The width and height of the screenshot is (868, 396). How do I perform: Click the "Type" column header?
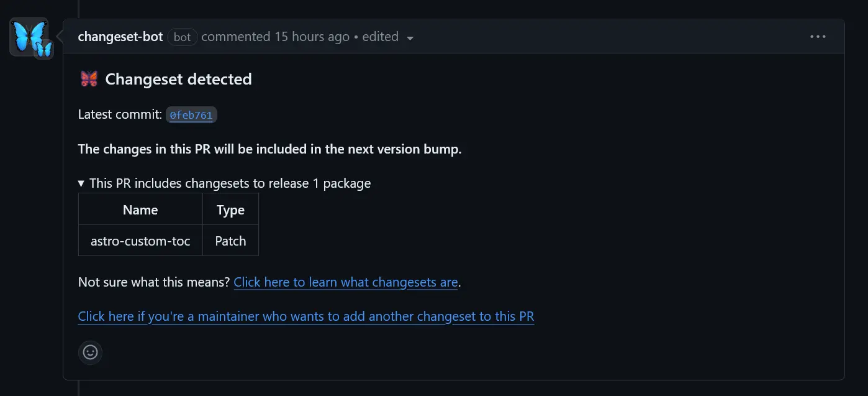click(230, 210)
